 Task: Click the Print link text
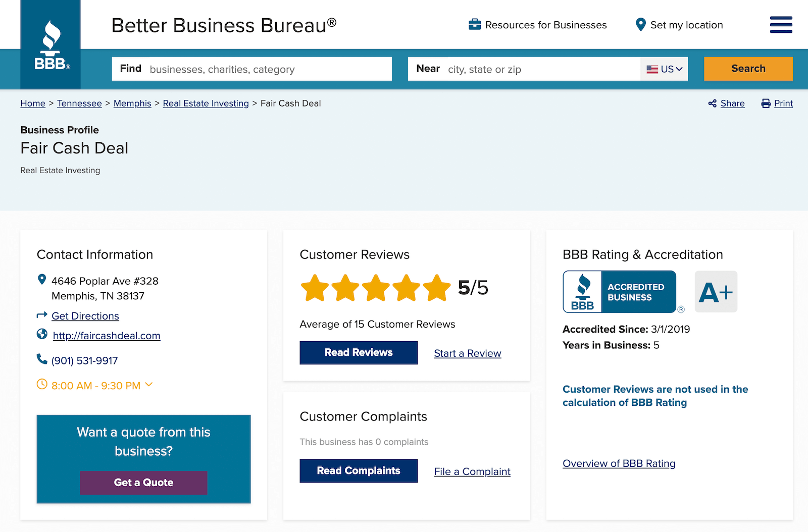point(783,103)
